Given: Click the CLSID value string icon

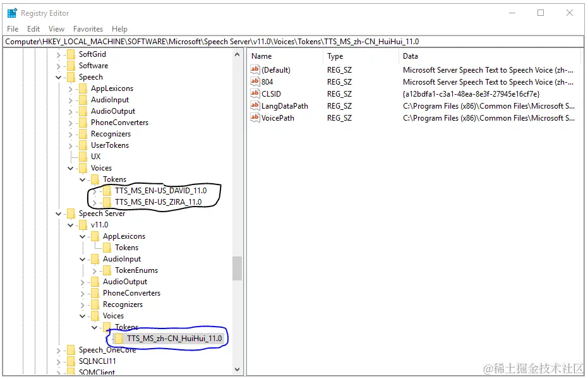Looking at the screenshot, I should (255, 93).
